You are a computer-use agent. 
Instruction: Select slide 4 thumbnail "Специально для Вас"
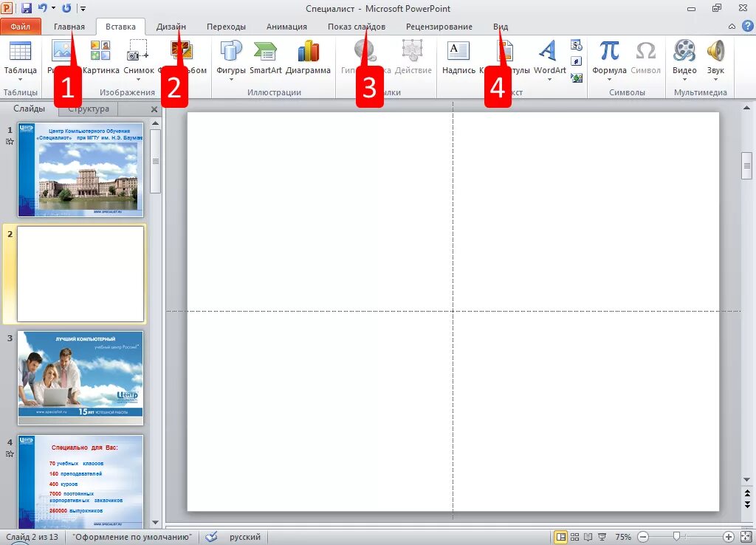coord(80,481)
